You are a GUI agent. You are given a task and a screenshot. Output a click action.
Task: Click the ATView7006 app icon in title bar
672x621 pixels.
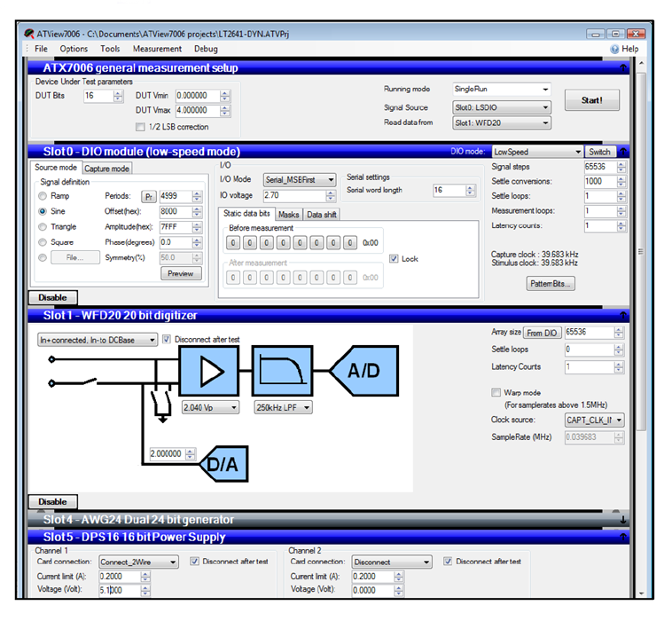point(28,34)
